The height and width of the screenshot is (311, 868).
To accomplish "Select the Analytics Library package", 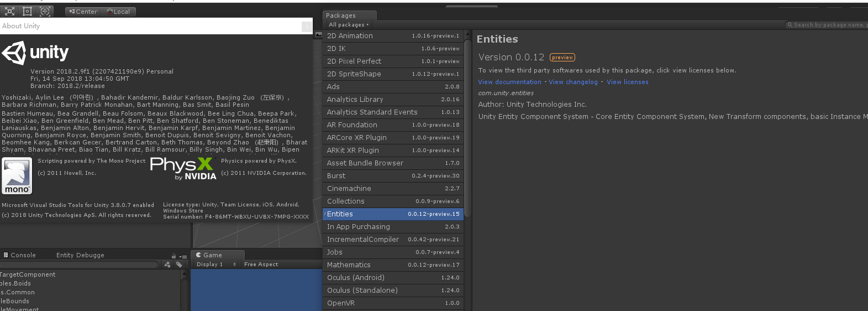I will click(393, 100).
